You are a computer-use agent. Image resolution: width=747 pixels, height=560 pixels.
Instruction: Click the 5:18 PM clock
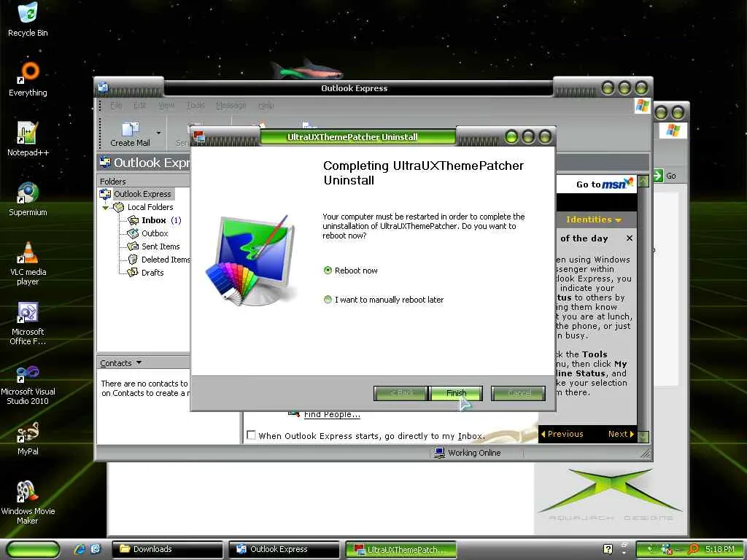pyautogui.click(x=719, y=549)
